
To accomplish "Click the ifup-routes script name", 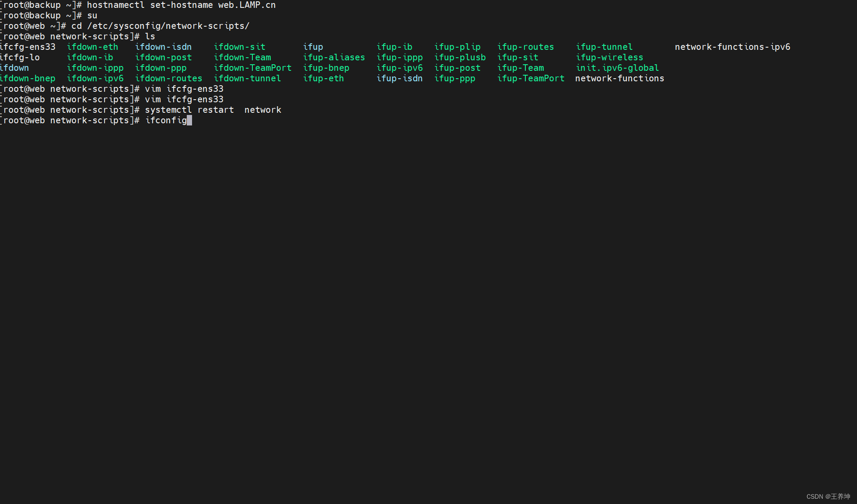I will pyautogui.click(x=525, y=47).
